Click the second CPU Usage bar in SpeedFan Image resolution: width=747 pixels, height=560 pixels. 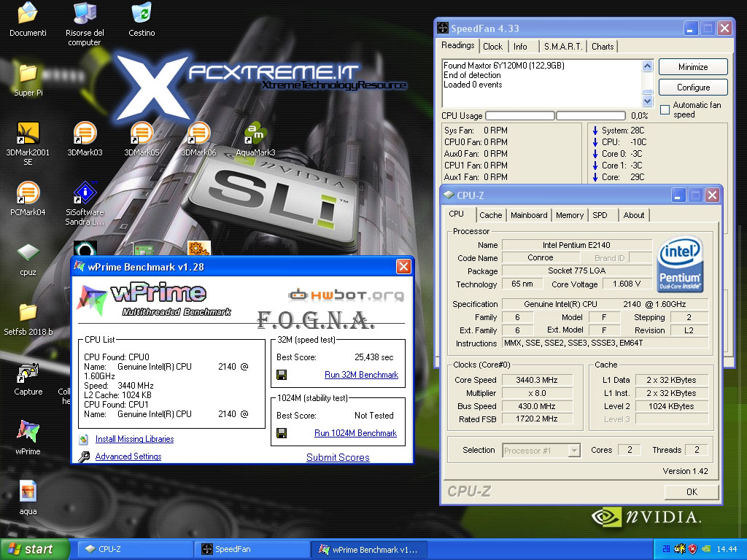591,116
